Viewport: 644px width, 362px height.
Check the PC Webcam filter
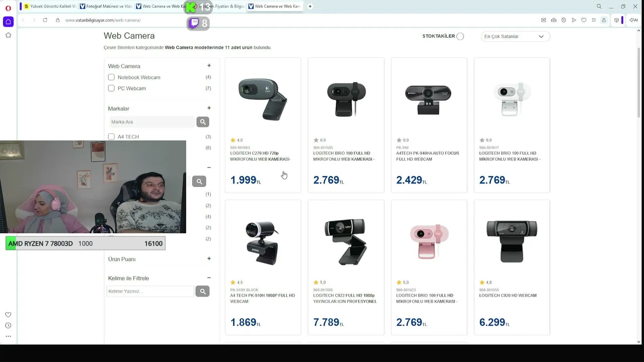click(x=111, y=88)
